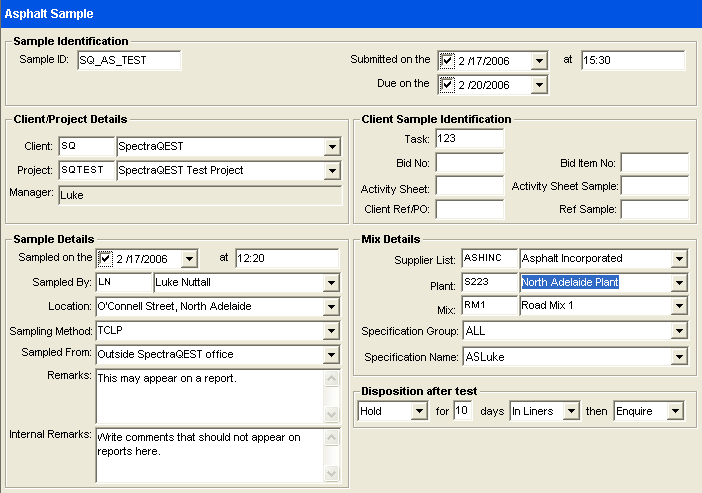
Task: Open the Submitted on date dropdown
Action: (540, 61)
